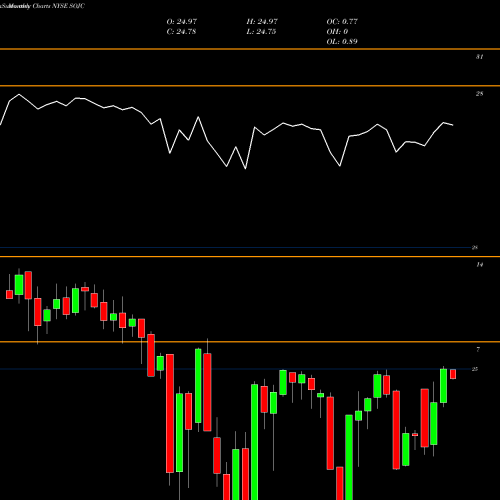This screenshot has height=500, width=500.
Task: Click the axis label '31'
Action: (479, 57)
